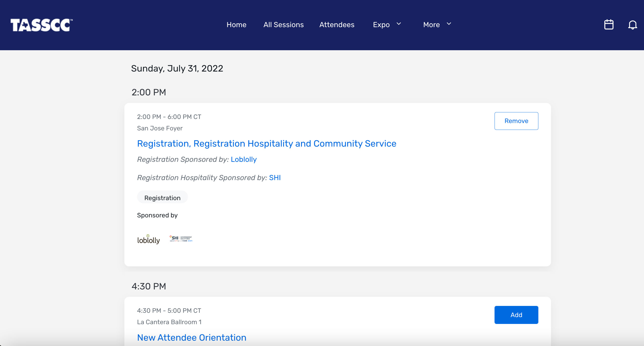Viewport: 644px width, 346px height.
Task: Go to the Attendees section
Action: pyautogui.click(x=337, y=25)
